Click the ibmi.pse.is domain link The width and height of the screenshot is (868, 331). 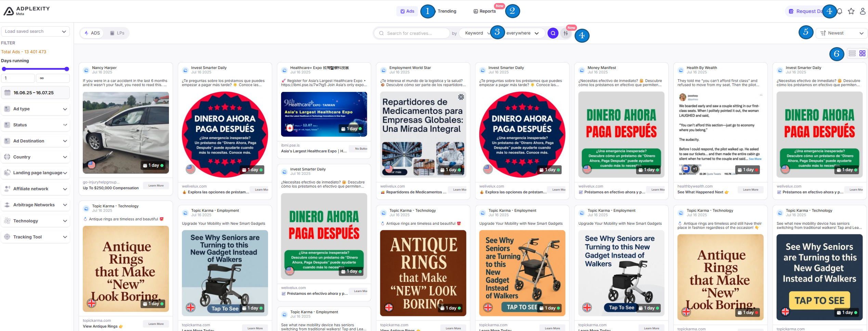click(x=290, y=145)
